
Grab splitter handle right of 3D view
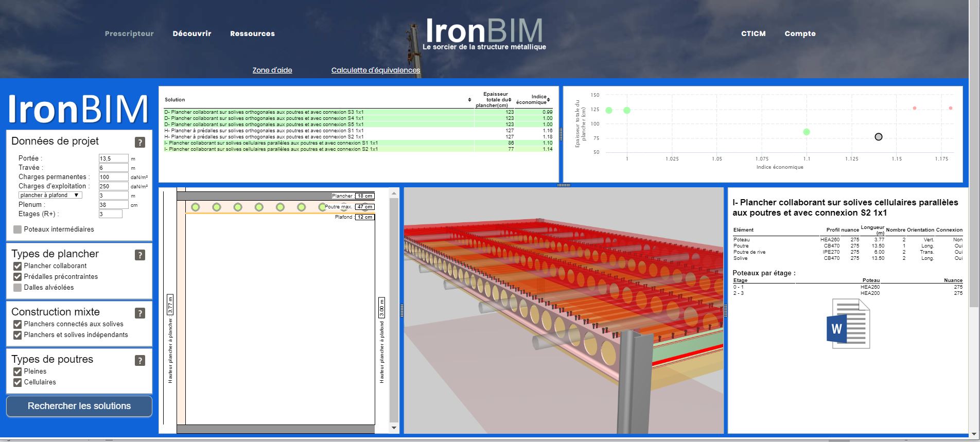pyautogui.click(x=725, y=310)
